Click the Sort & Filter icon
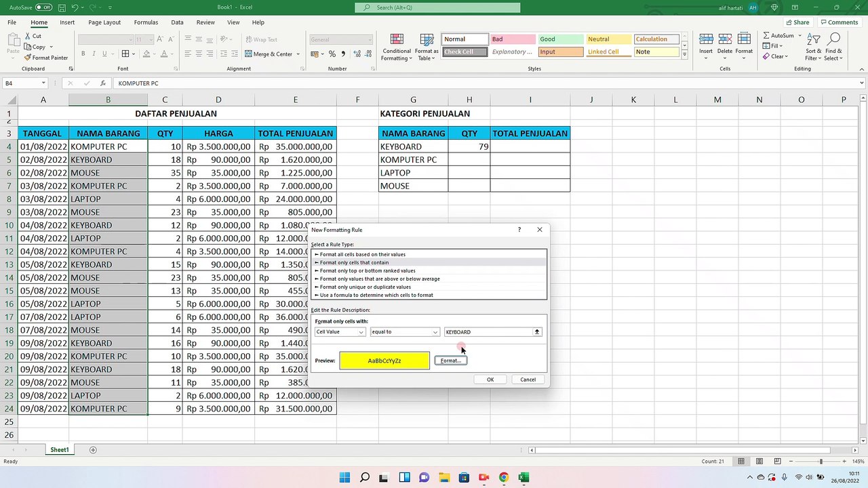Screen dimensions: 868x488 813,40
